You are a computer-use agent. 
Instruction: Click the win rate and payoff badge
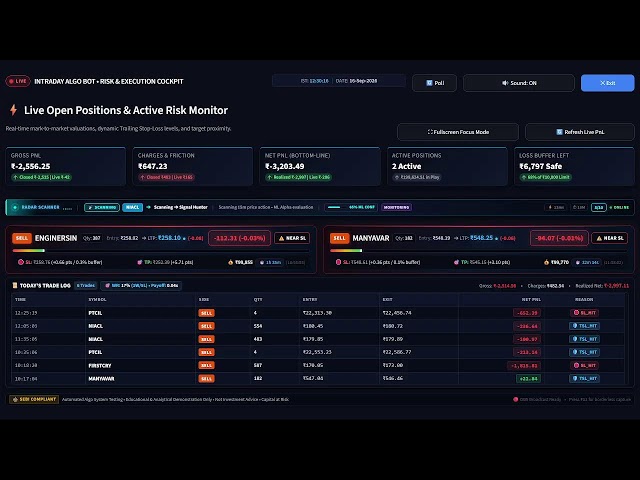coord(142,285)
